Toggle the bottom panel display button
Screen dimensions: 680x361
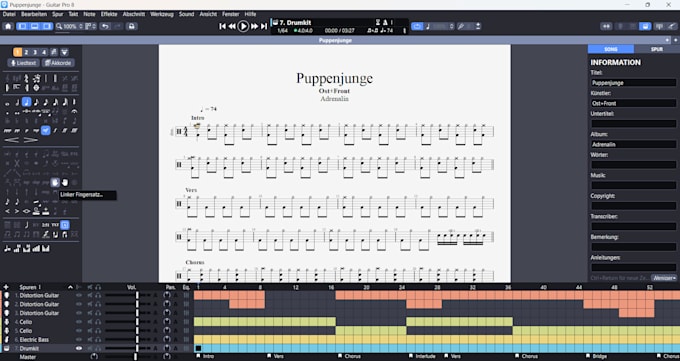[34, 26]
